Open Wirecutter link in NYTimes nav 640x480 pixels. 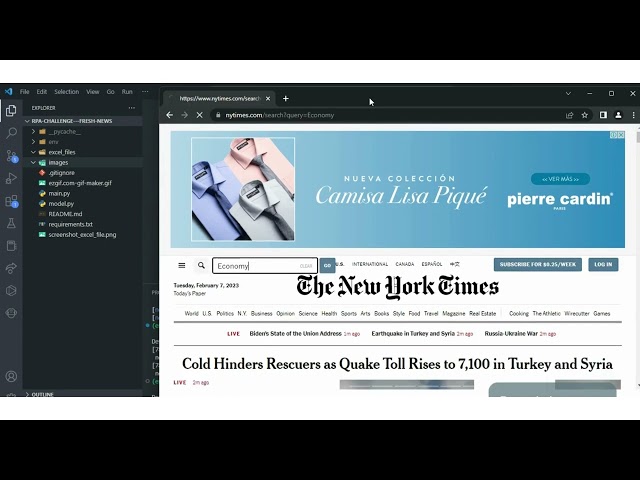click(577, 313)
